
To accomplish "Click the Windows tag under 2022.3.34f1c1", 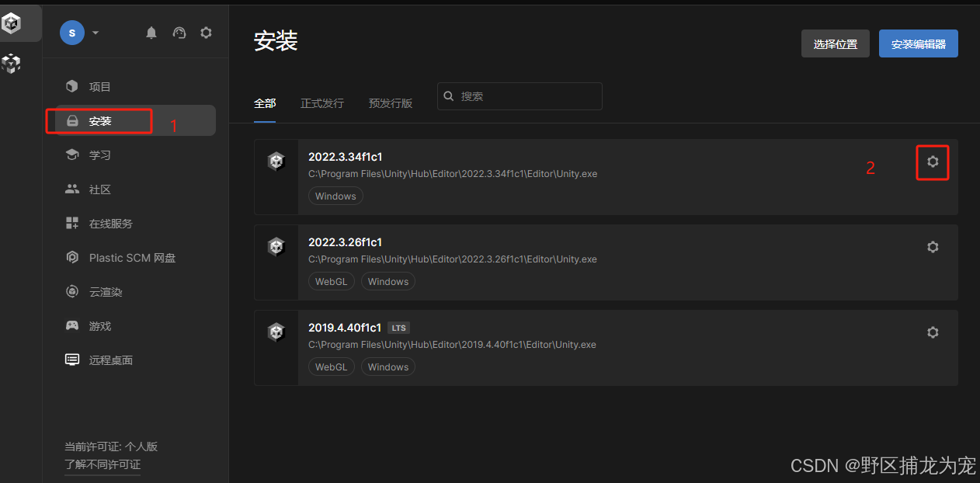I will tap(335, 196).
